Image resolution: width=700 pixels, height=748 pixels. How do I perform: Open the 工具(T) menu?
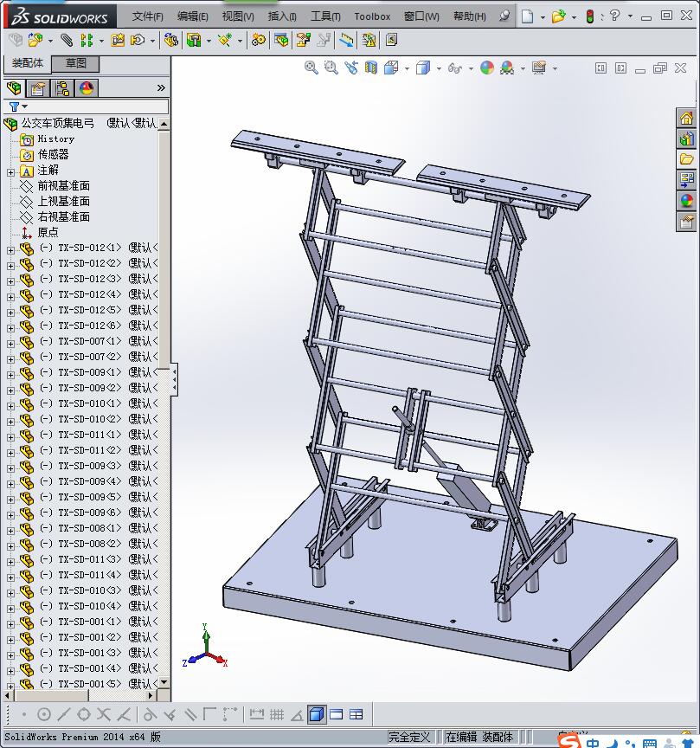325,16
